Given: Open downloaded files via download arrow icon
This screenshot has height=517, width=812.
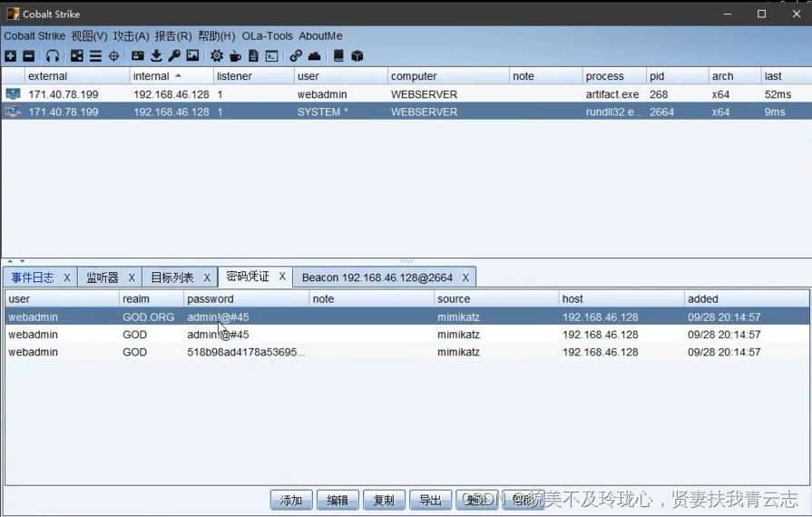Looking at the screenshot, I should point(156,56).
